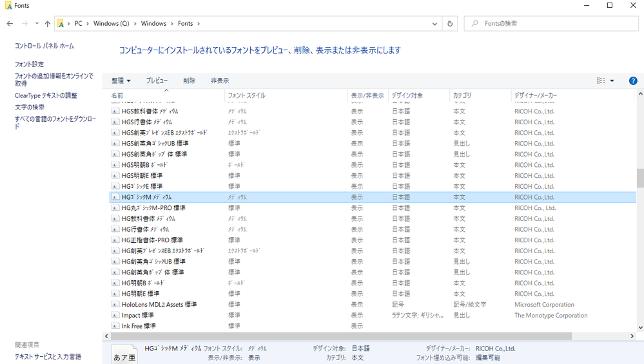Image resolution: width=644 pixels, height=364 pixels.
Task: Select HG正楷書体-PRO 標準 font icon
Action: (115, 240)
